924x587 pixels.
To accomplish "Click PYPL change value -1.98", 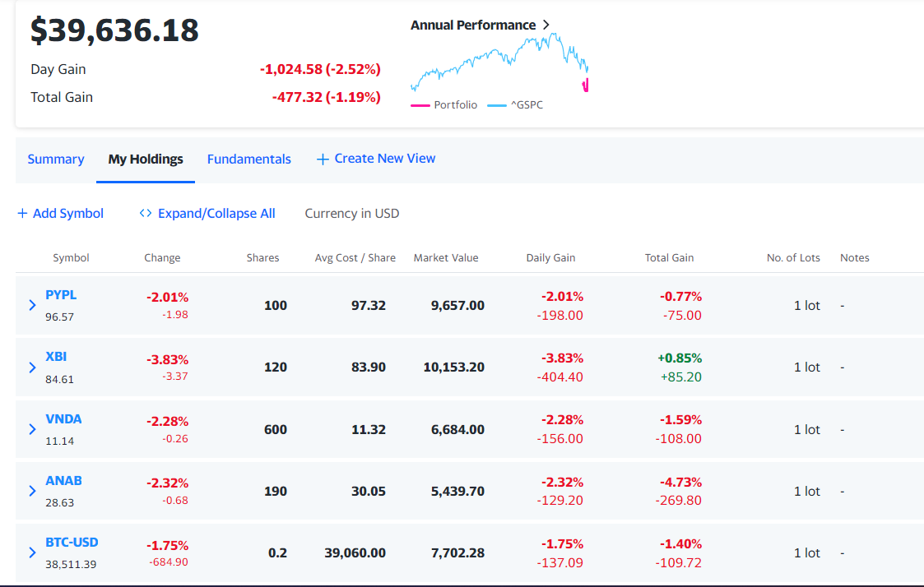I will (x=175, y=314).
